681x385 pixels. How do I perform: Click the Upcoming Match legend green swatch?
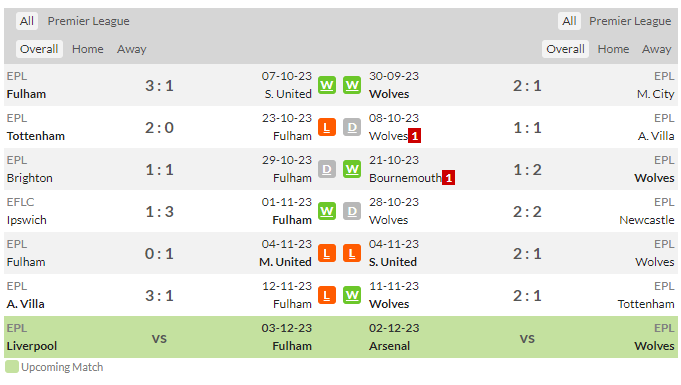click(12, 367)
